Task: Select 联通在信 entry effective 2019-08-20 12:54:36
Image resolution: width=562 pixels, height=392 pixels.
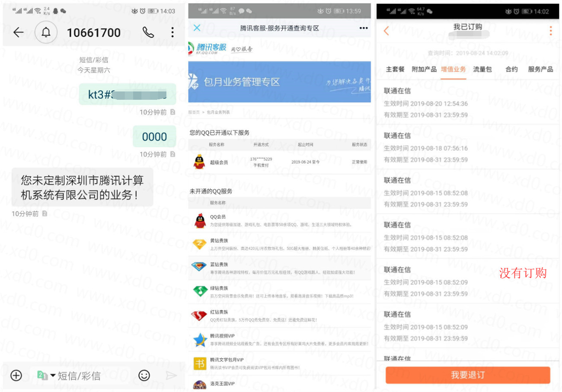Action: (467, 103)
